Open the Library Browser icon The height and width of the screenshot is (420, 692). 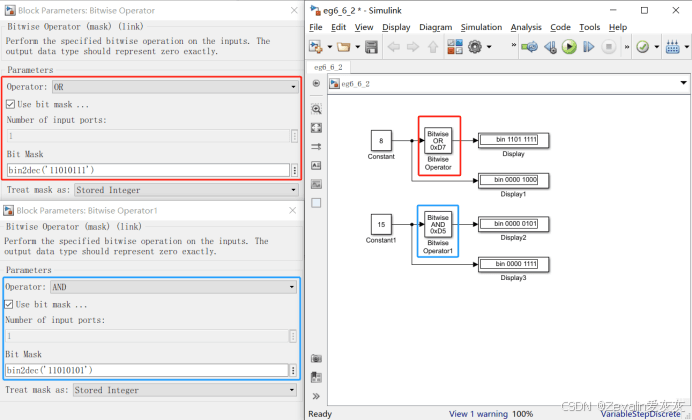[455, 46]
